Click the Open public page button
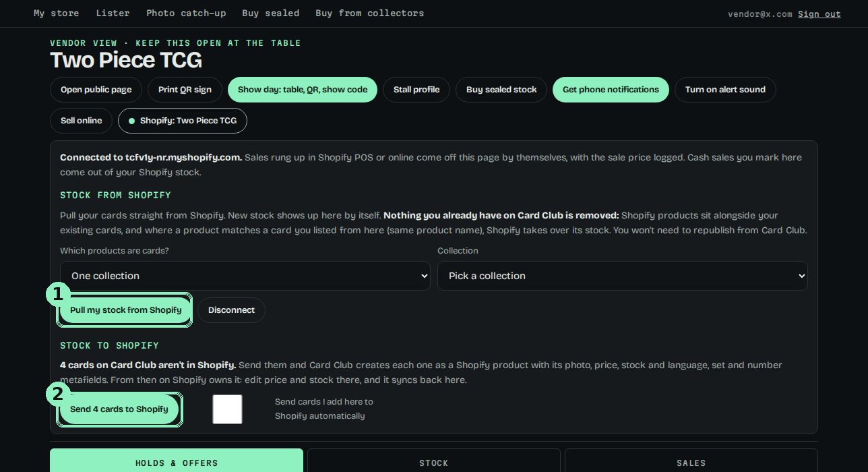 point(96,90)
